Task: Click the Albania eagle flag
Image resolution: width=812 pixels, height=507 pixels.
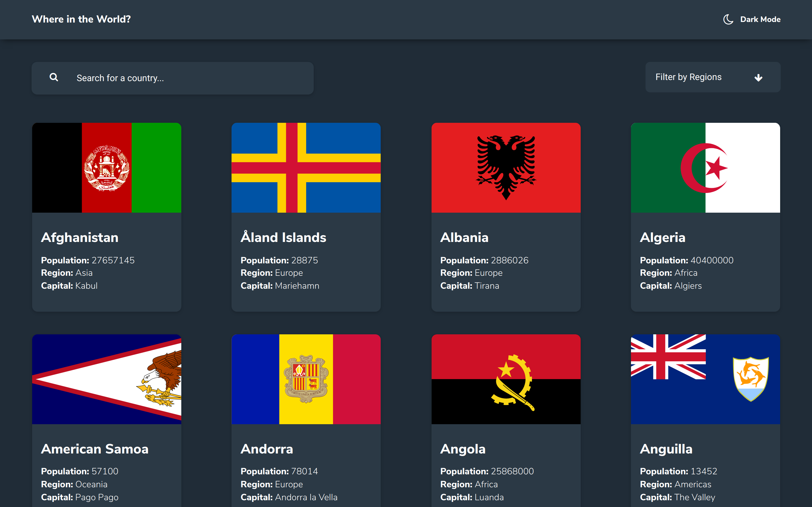Action: pyautogui.click(x=506, y=168)
